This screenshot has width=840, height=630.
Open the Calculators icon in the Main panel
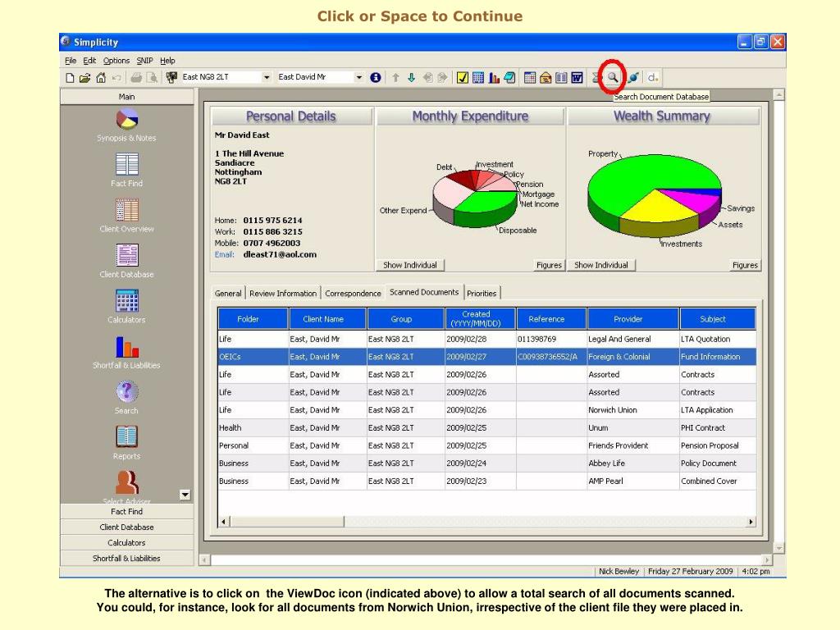126,301
